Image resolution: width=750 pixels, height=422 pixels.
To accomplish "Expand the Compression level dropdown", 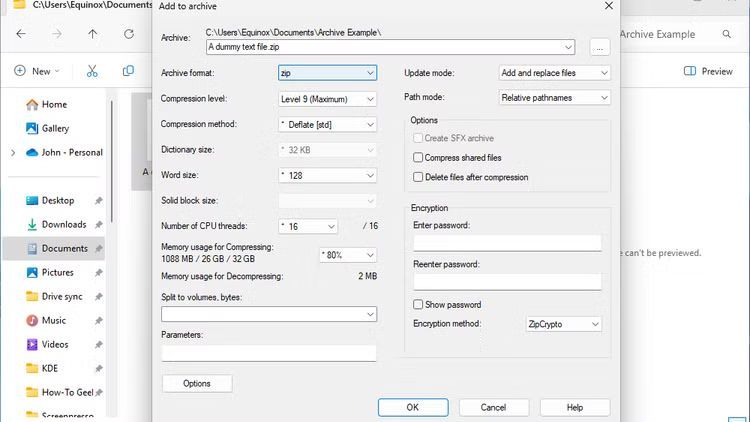I will pyautogui.click(x=327, y=98).
